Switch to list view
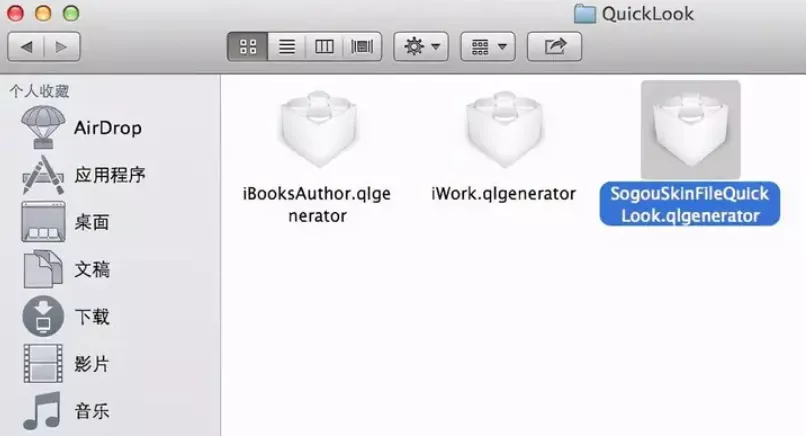 (287, 47)
